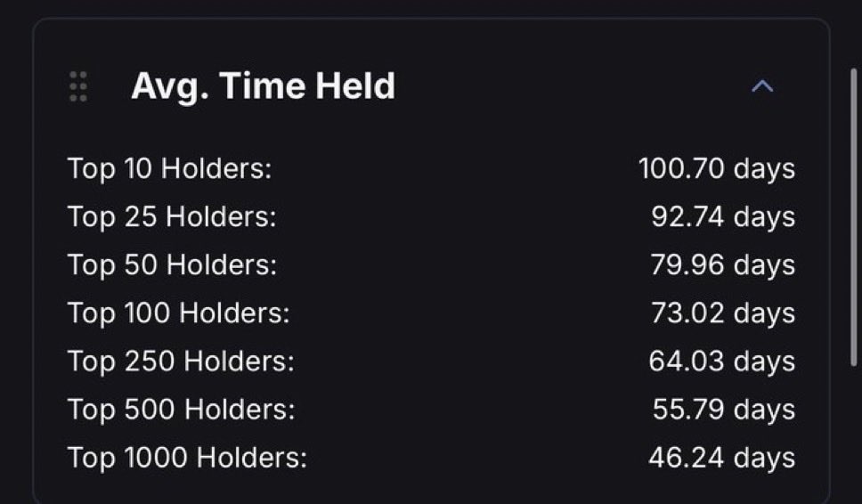Image resolution: width=862 pixels, height=504 pixels.
Task: Click the 79.96 days value
Action: pyautogui.click(x=723, y=265)
